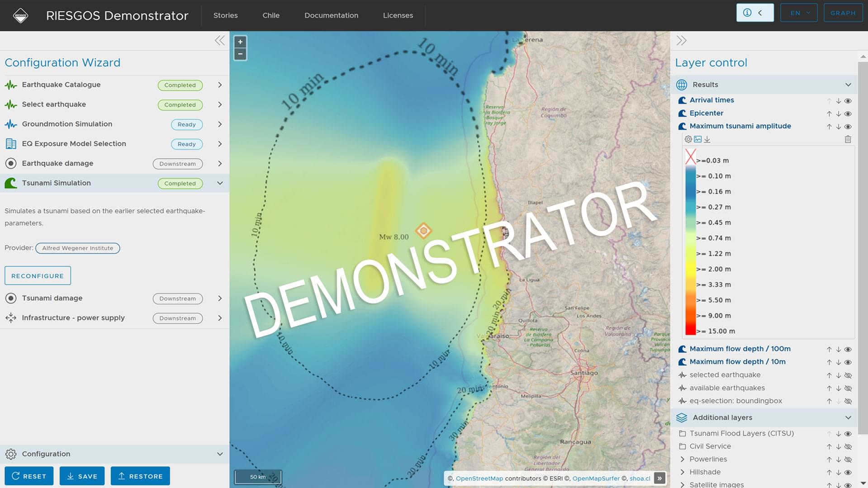Open the OpenStreetMap attribution link
Image resolution: width=868 pixels, height=488 pixels.
pyautogui.click(x=479, y=479)
